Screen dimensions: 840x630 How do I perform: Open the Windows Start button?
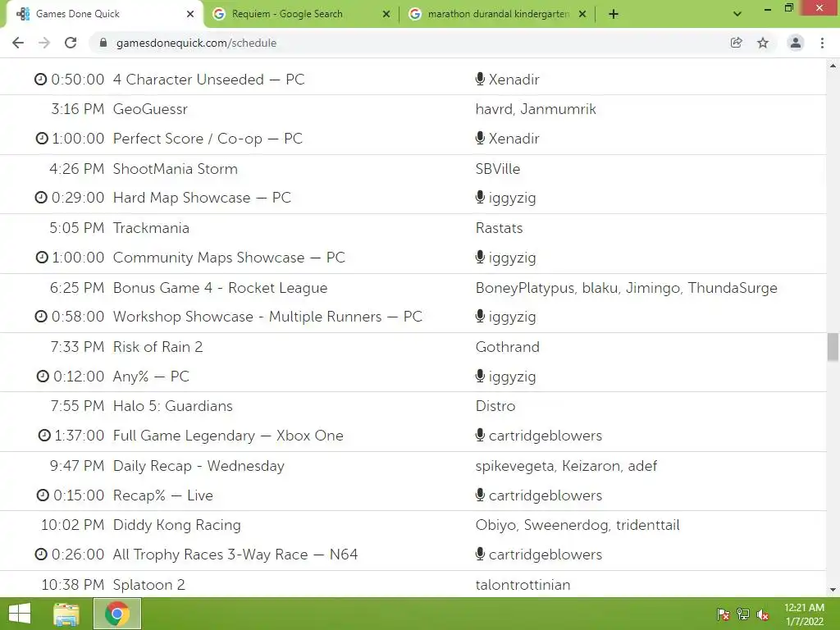(x=20, y=614)
